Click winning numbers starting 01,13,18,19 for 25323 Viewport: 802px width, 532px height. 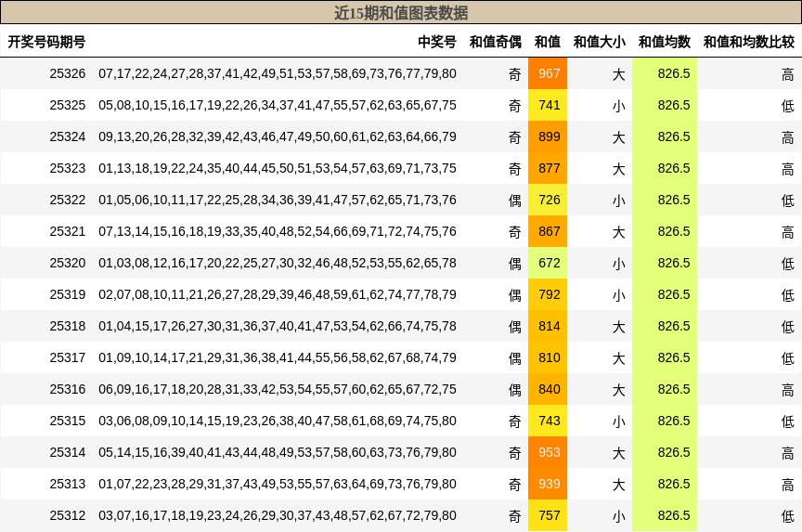coord(278,168)
